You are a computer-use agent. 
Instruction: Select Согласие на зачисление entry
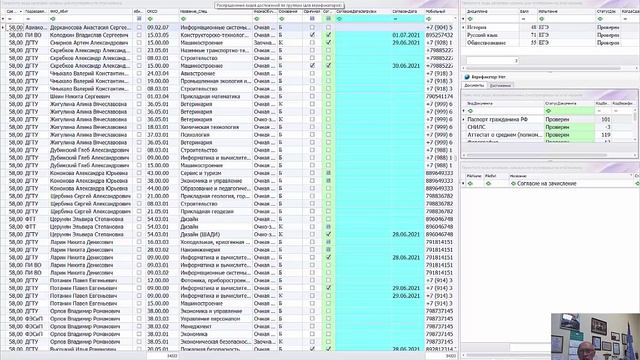547,184
